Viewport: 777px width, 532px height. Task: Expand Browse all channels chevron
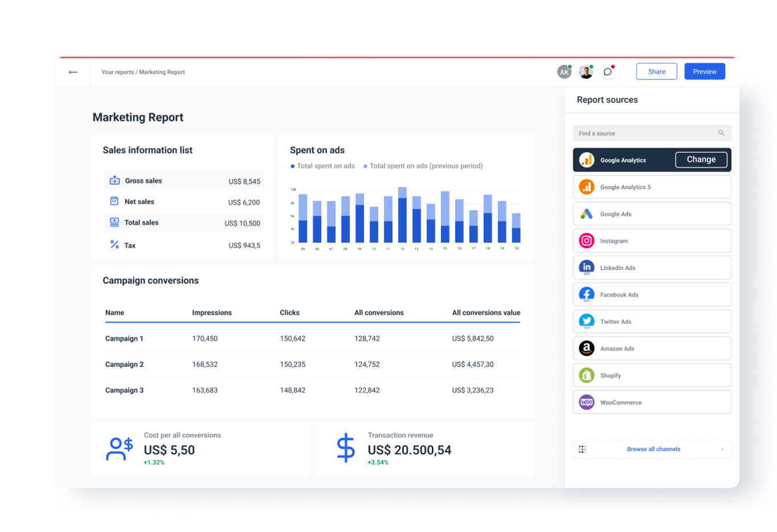pyautogui.click(x=722, y=449)
